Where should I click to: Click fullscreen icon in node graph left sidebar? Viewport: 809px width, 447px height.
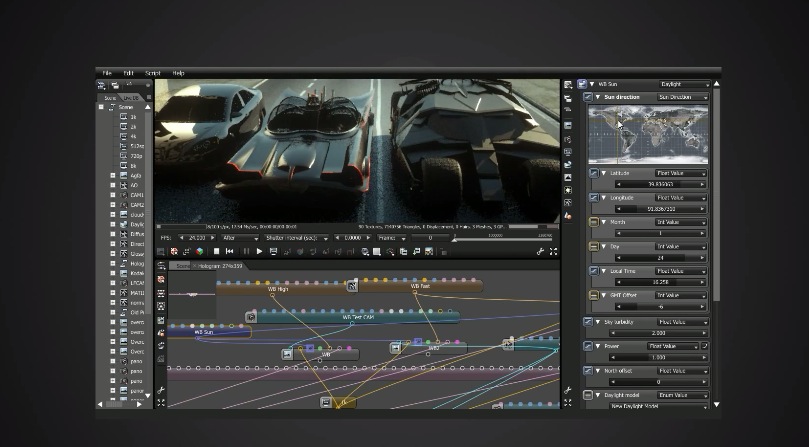coord(161,403)
